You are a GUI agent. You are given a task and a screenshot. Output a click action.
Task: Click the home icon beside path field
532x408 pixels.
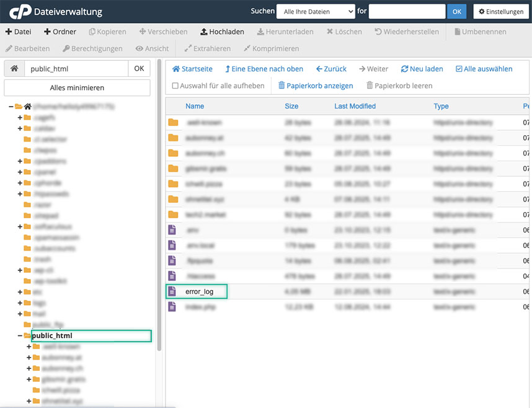(14, 69)
